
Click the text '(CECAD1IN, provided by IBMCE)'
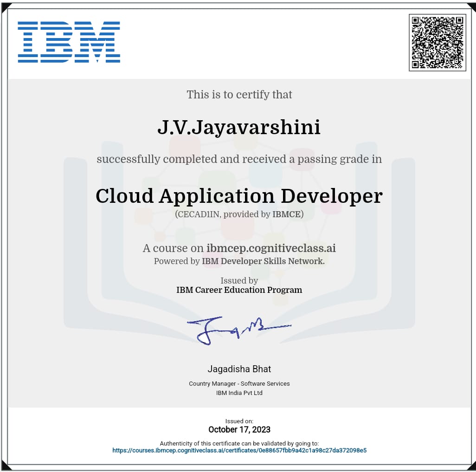(x=239, y=214)
